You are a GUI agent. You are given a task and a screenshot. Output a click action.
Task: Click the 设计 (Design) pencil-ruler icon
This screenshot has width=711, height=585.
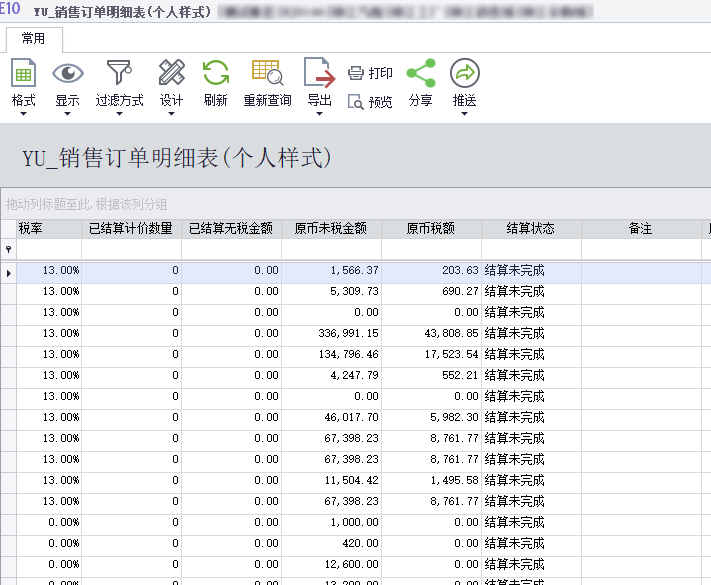pyautogui.click(x=171, y=73)
